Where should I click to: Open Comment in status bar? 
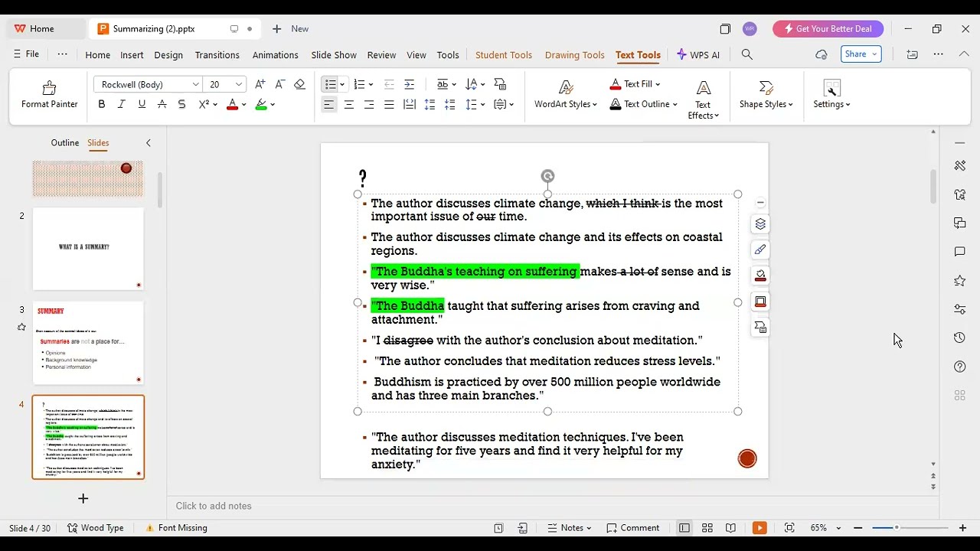(632, 528)
